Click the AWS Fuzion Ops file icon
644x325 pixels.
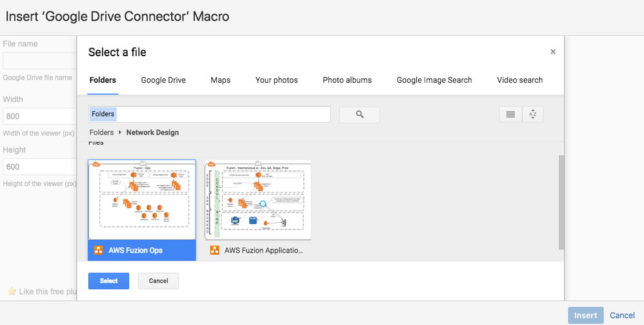98,250
